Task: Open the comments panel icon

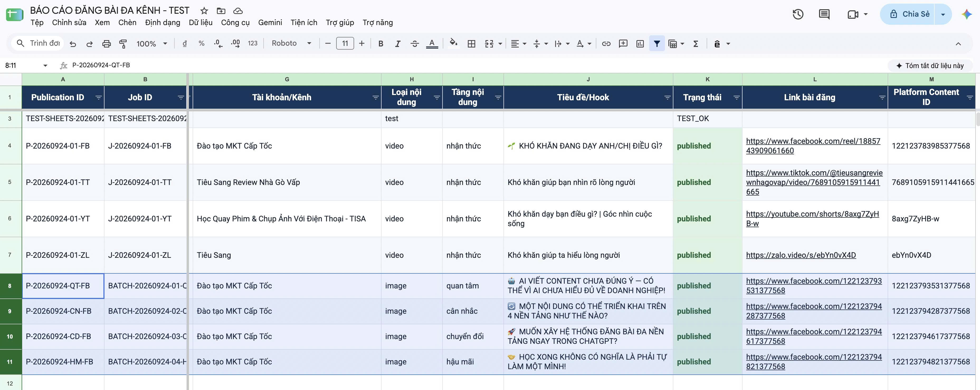Action: (824, 15)
